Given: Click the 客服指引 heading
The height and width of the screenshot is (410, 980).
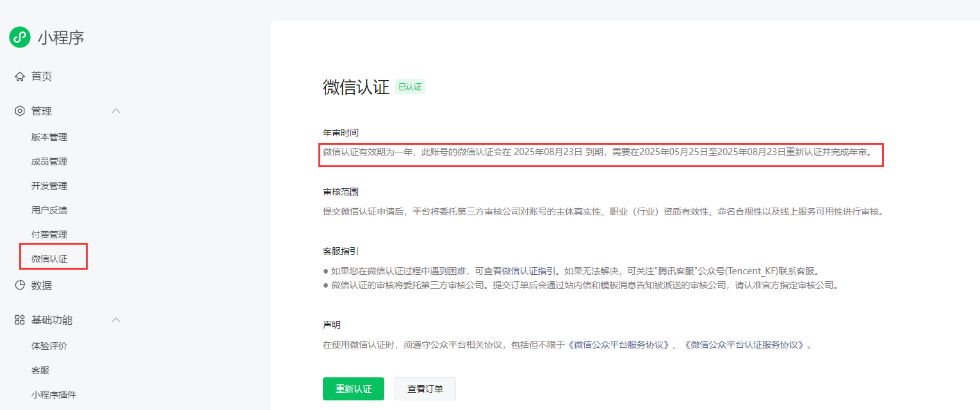Looking at the screenshot, I should tap(341, 250).
